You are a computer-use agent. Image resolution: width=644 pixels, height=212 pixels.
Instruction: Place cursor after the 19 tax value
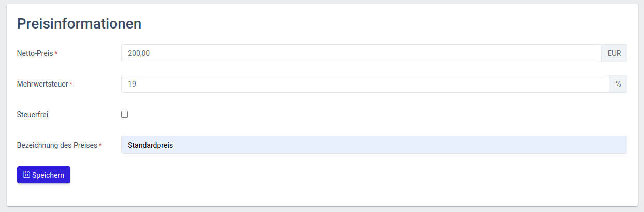tap(137, 83)
